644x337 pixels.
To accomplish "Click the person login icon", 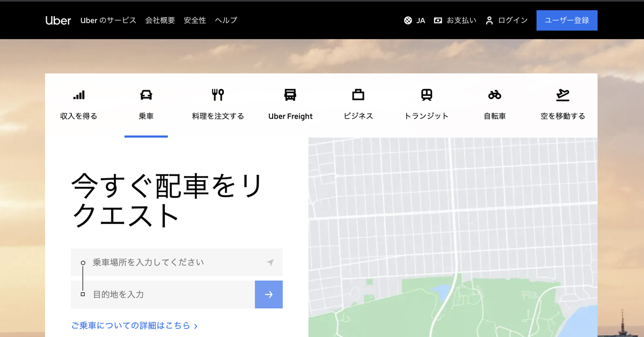I will (x=489, y=20).
